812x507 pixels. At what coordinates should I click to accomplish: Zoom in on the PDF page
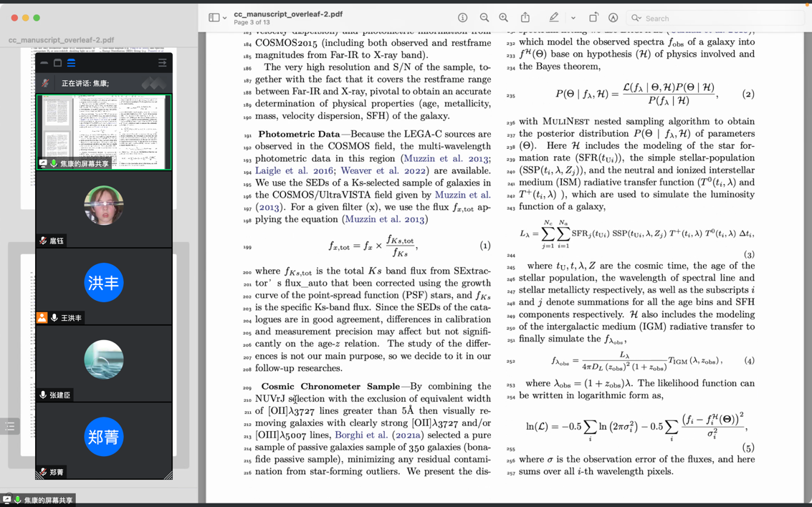click(504, 18)
